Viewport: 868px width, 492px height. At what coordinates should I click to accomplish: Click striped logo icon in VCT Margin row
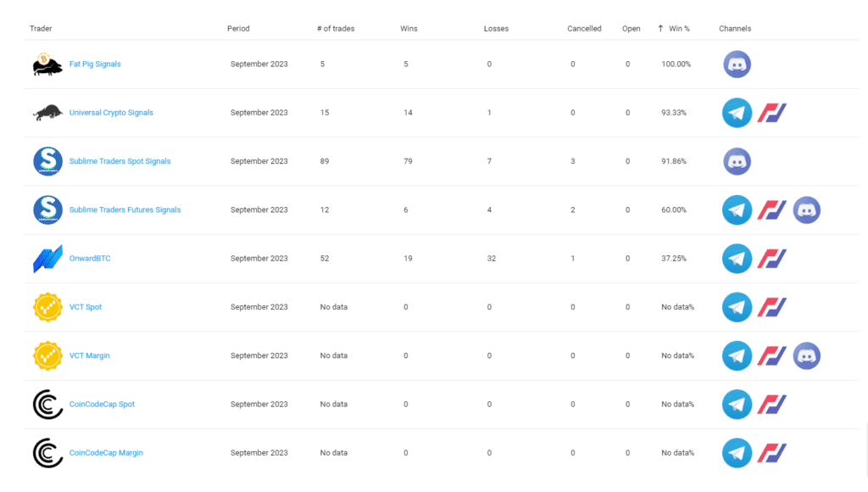tap(772, 355)
